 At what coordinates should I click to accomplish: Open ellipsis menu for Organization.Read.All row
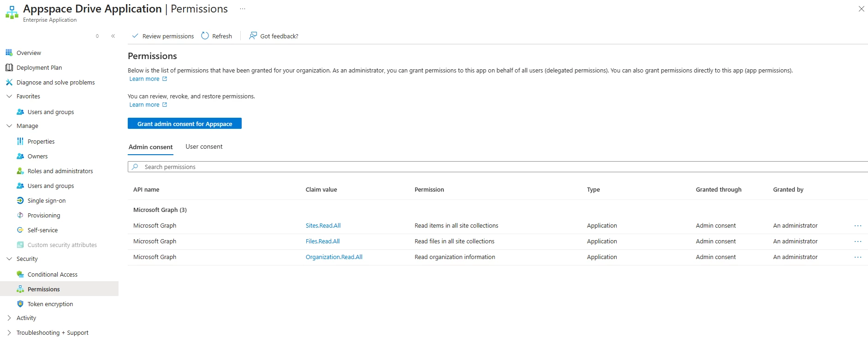pos(858,257)
